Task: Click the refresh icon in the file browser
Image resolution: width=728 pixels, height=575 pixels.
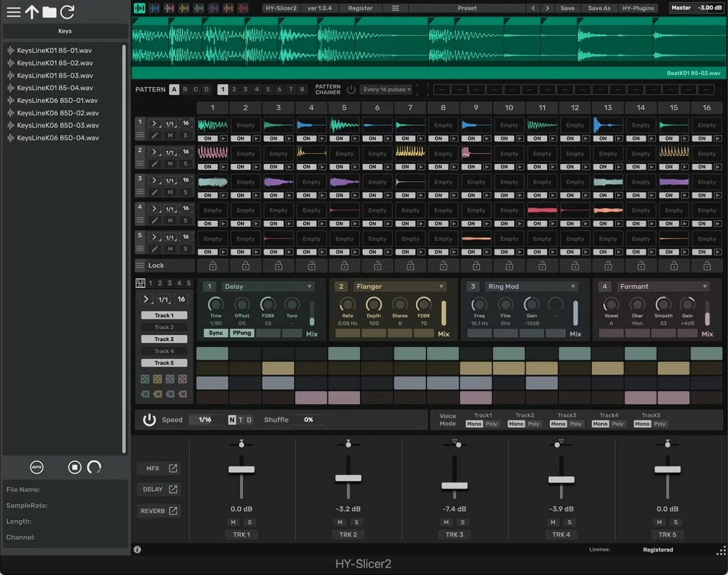Action: click(68, 12)
